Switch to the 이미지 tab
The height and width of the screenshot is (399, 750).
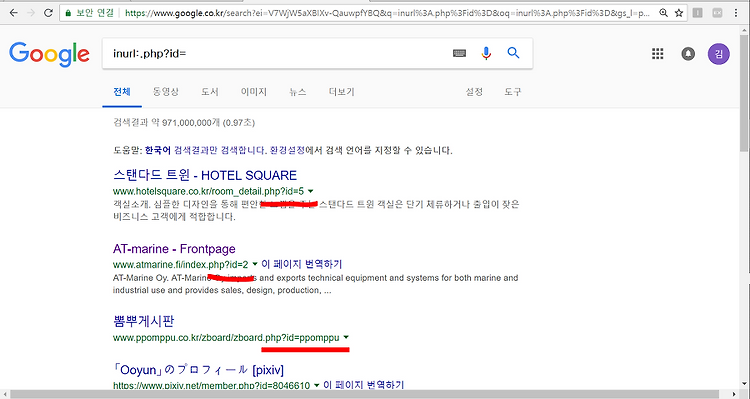[254, 92]
